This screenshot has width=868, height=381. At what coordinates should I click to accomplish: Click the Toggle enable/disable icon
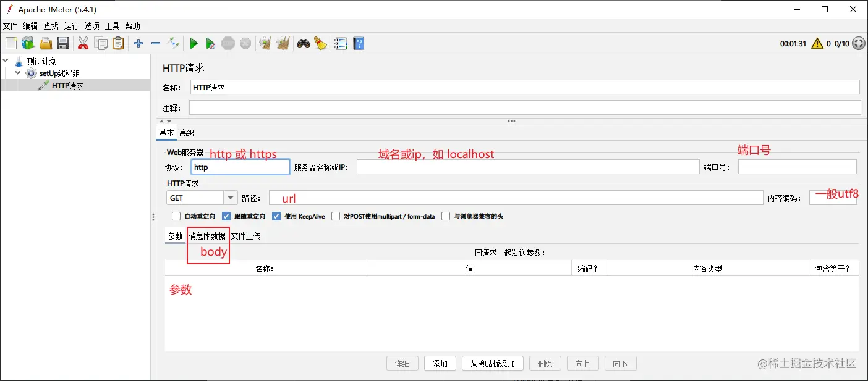(173, 43)
